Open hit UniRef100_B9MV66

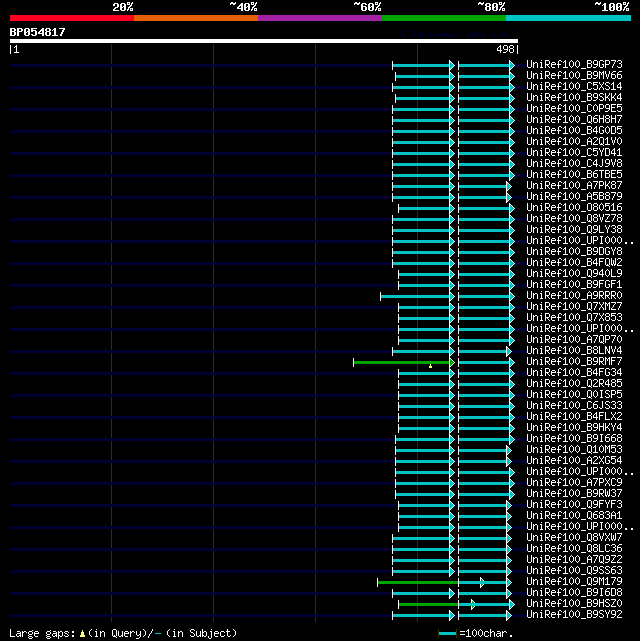click(x=574, y=76)
